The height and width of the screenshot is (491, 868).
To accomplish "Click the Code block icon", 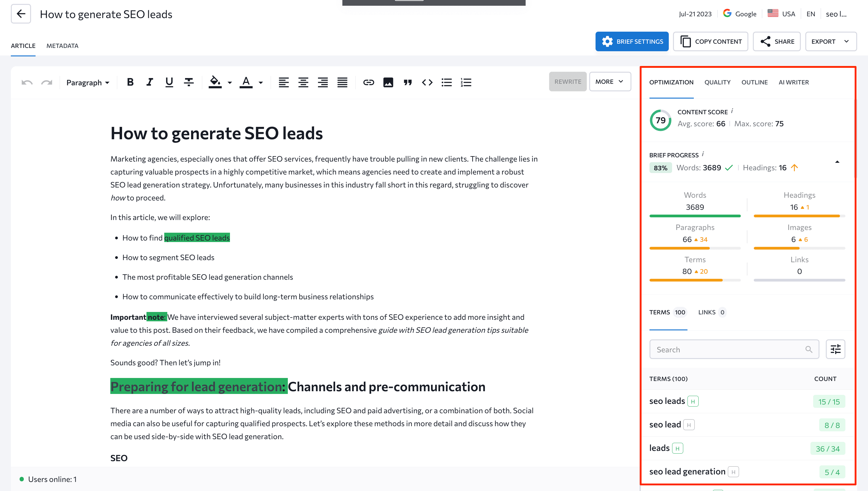I will click(x=427, y=82).
